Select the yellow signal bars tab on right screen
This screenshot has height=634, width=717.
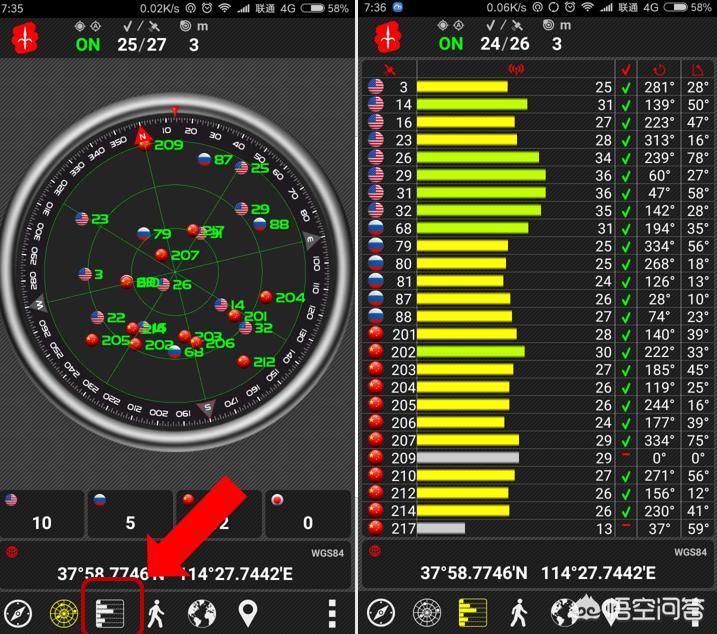pyautogui.click(x=473, y=613)
